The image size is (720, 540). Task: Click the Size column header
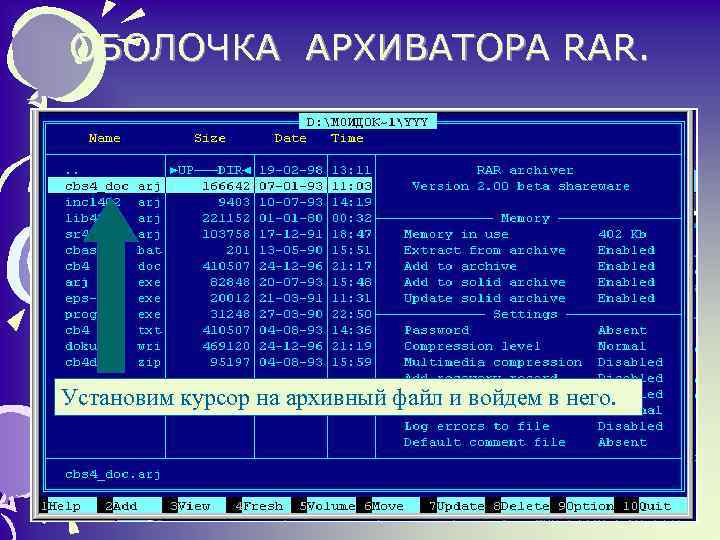(210, 138)
